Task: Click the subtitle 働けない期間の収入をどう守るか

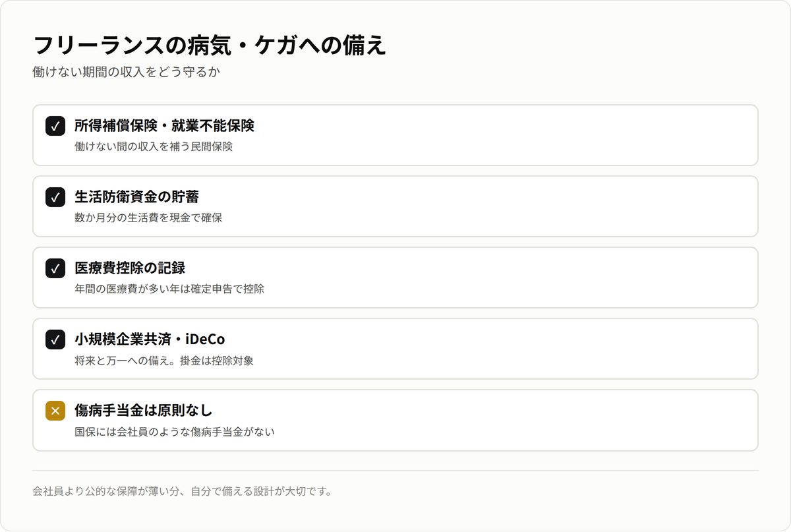Action: [x=126, y=72]
